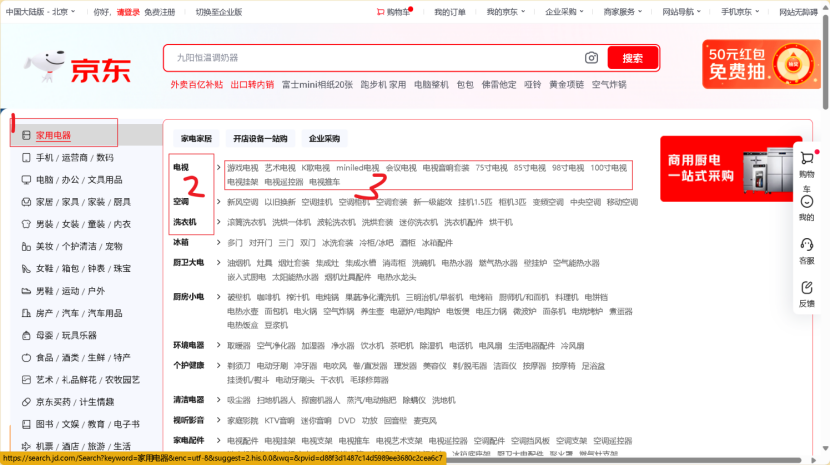
Task: Switch to the 企业采购 tab in category panel
Action: [324, 138]
